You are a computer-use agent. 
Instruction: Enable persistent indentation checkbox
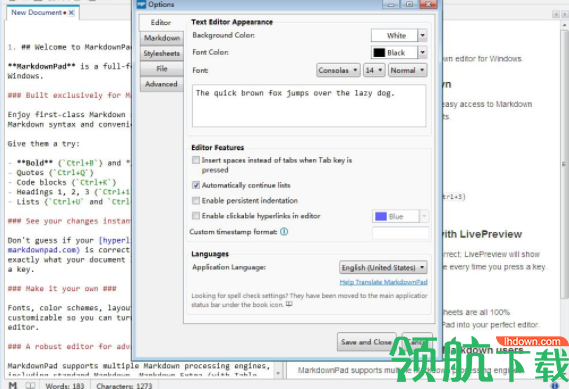tap(196, 200)
